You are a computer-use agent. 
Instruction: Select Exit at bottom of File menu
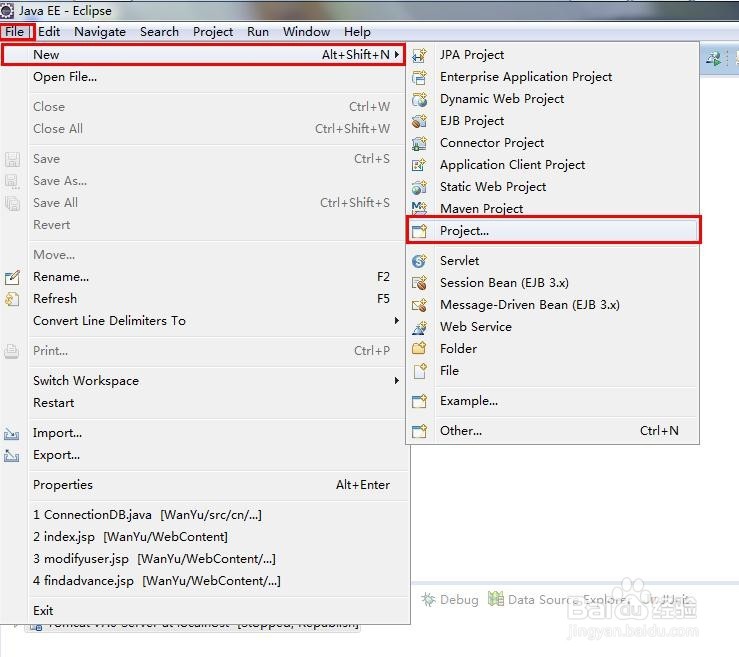203,611
